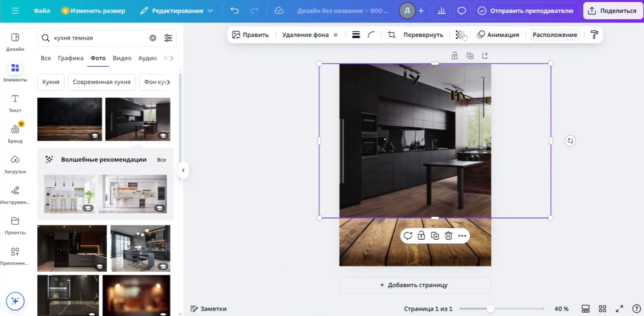Click Изменить размер button

93,10
